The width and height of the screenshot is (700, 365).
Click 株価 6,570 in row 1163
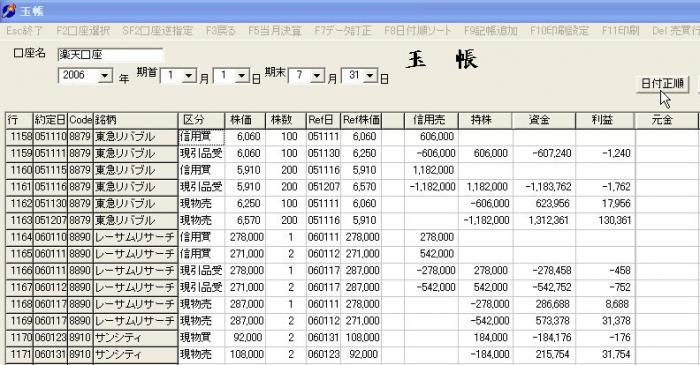pos(245,220)
